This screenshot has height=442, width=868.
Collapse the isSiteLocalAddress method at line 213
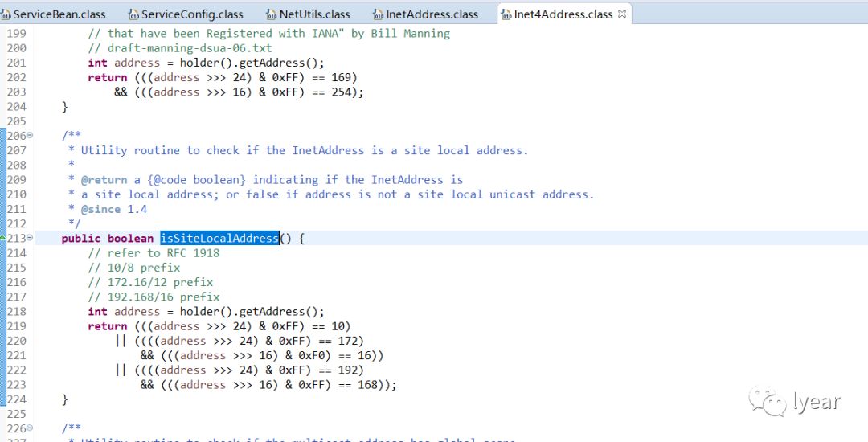(30, 239)
